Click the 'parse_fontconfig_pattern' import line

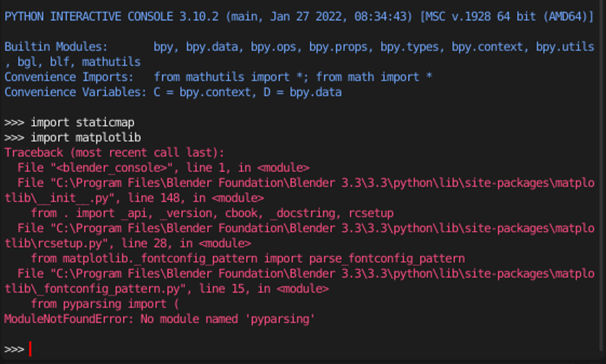(x=248, y=258)
